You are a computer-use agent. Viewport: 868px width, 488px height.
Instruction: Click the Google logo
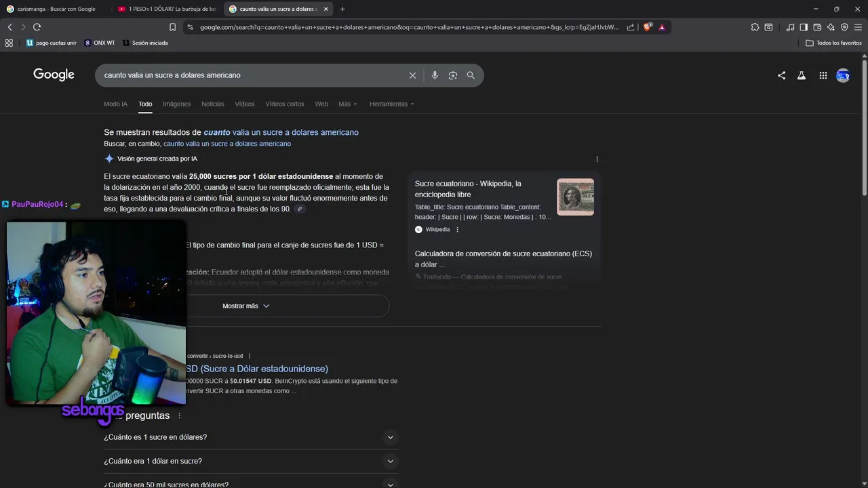(54, 75)
